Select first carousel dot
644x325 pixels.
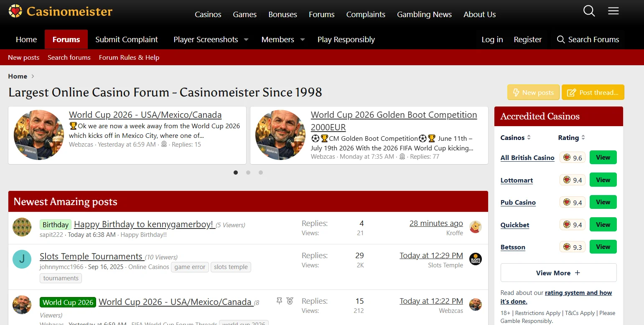click(236, 173)
